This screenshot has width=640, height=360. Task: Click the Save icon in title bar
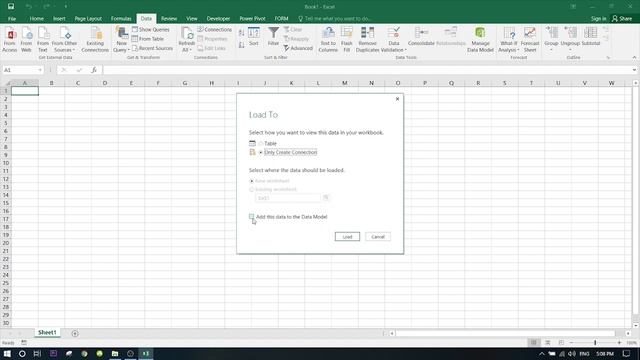pyautogui.click(x=11, y=7)
